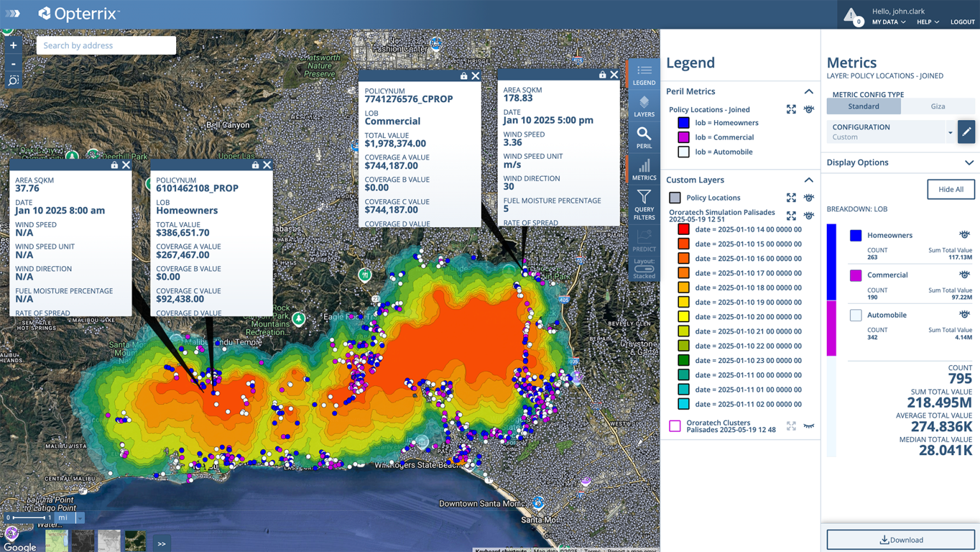Expand the Display Options section
Image resolution: width=980 pixels, height=552 pixels.
coord(969,163)
